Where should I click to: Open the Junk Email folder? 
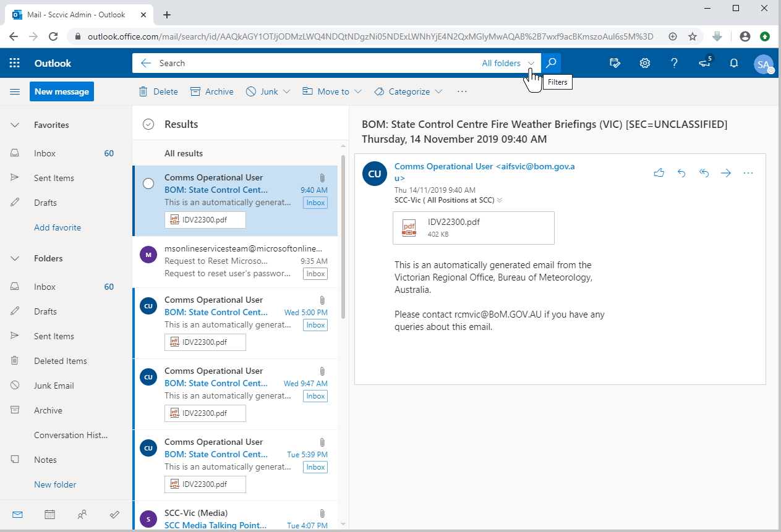click(x=54, y=386)
